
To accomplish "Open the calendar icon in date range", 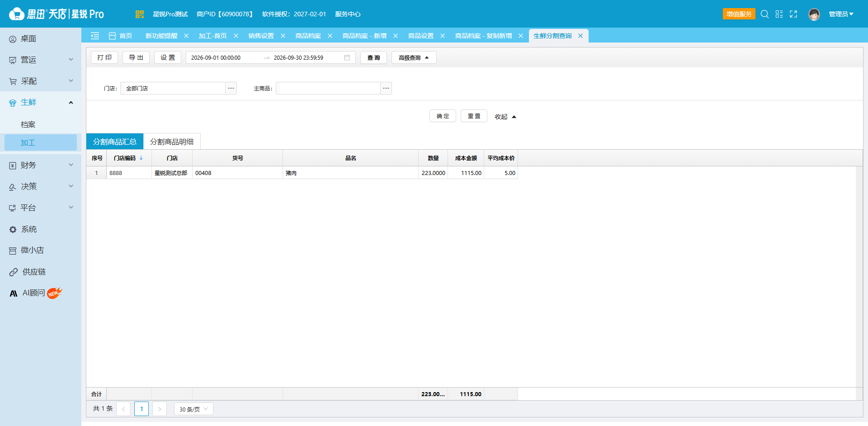I will [x=347, y=57].
